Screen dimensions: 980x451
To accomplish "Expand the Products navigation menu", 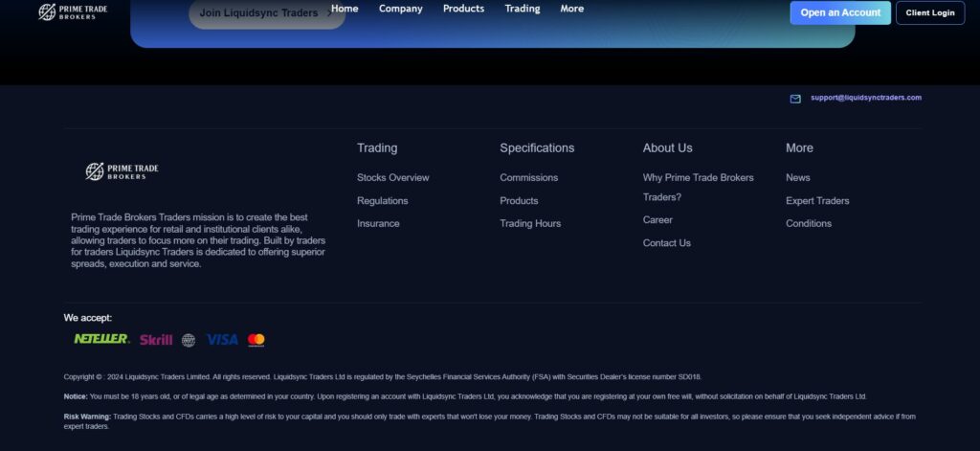I will 463,9.
